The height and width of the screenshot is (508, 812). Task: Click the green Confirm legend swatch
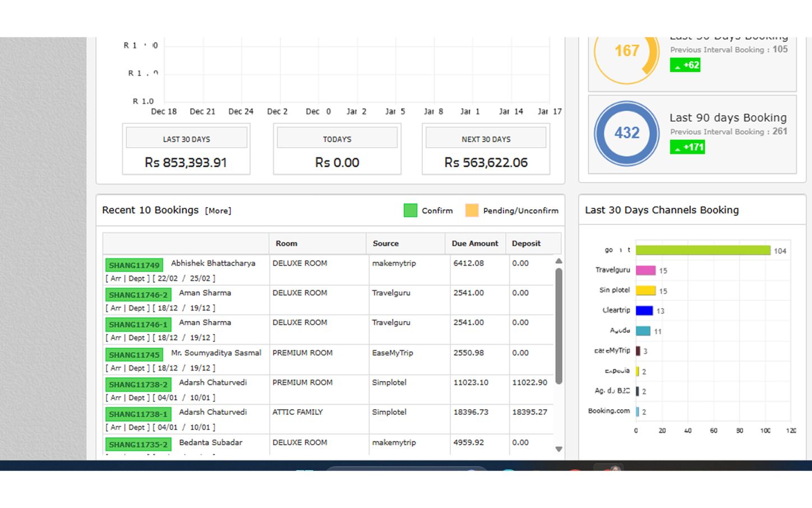tap(410, 210)
